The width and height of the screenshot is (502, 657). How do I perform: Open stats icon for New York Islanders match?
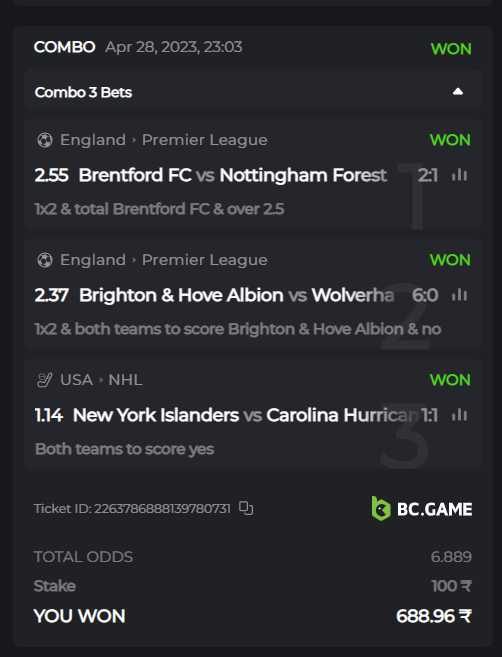click(459, 415)
